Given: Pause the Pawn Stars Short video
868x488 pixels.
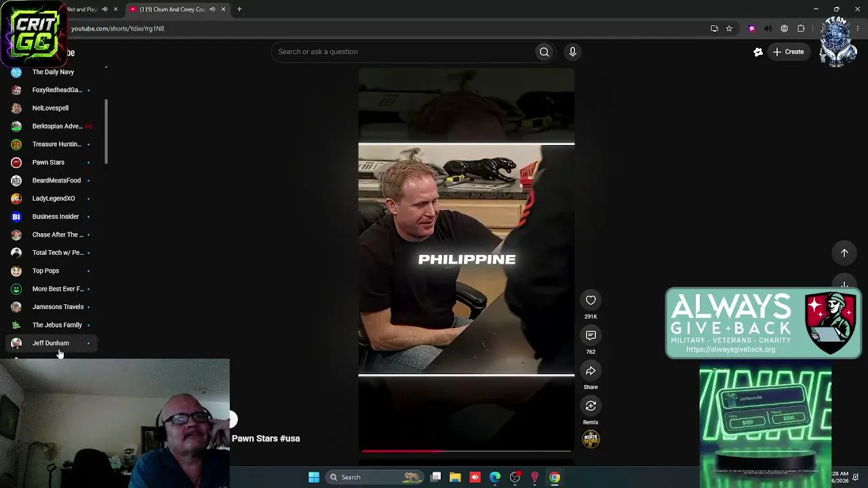Looking at the screenshot, I should tap(467, 260).
